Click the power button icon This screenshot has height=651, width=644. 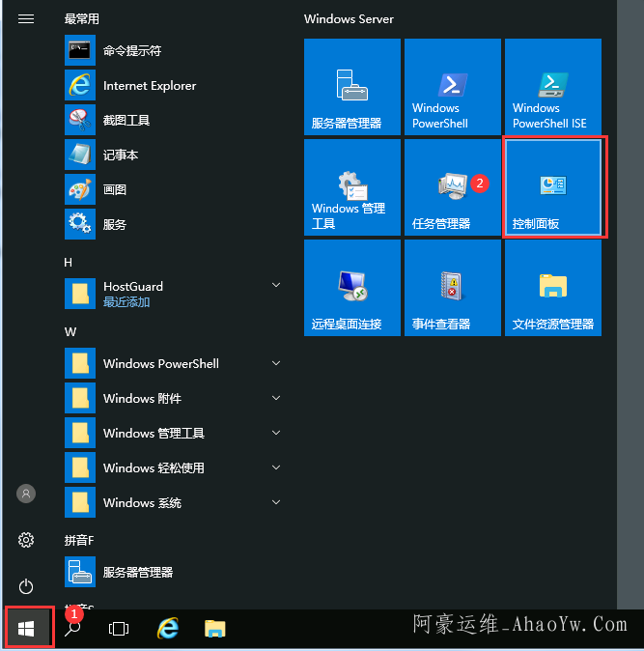[26, 586]
